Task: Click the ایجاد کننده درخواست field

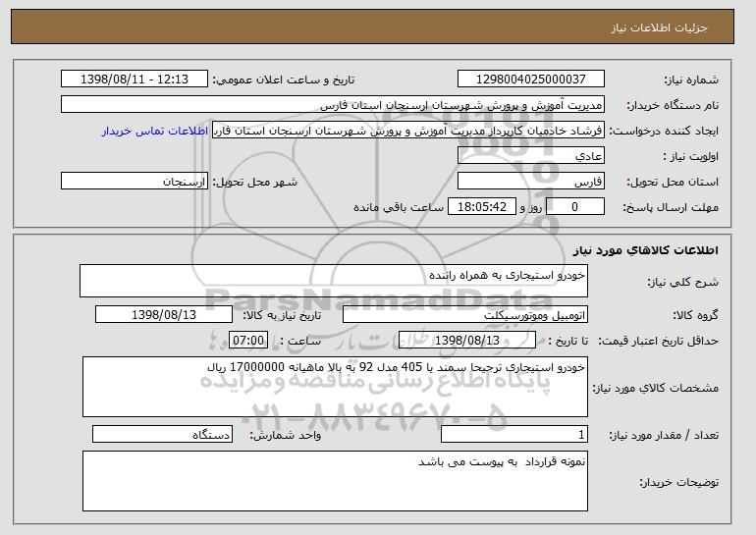Action: 408,131
